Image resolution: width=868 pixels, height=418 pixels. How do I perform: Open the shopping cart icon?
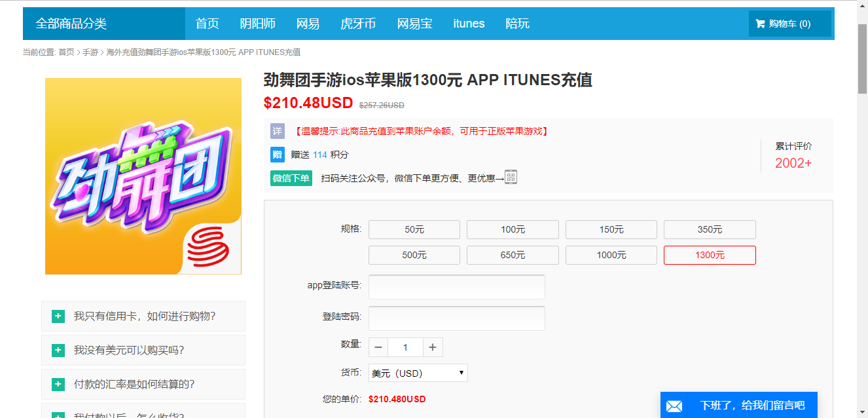pyautogui.click(x=760, y=24)
